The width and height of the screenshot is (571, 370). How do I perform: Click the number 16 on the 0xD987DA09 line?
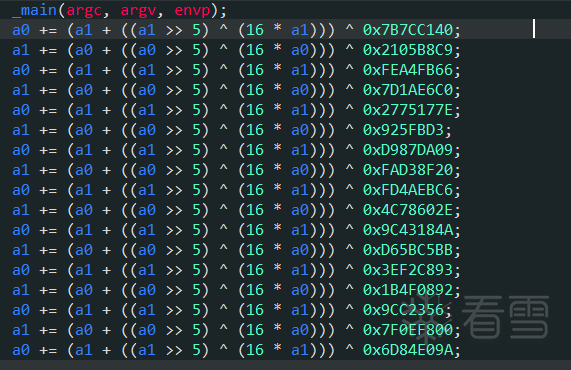255,150
